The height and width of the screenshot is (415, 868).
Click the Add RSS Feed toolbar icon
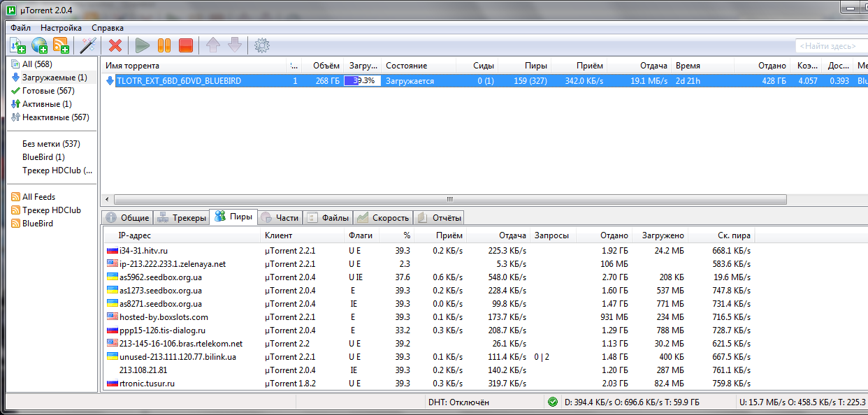coord(61,45)
